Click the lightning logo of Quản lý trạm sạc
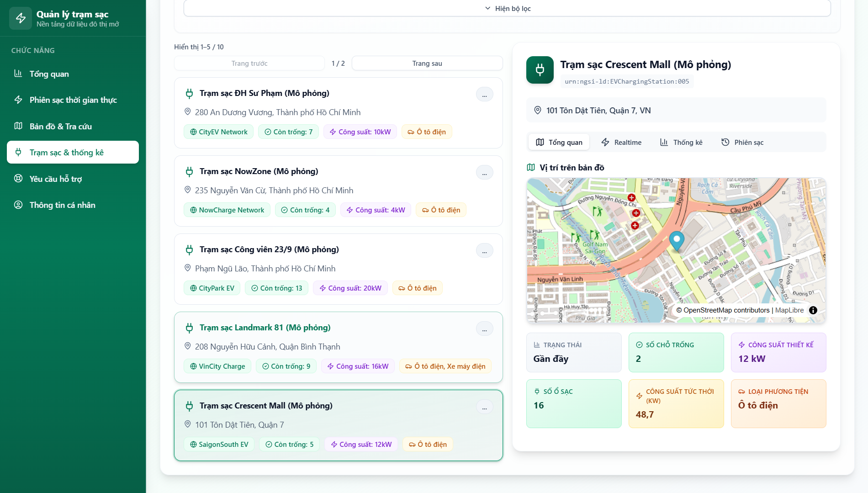This screenshot has width=868, height=493. [x=21, y=18]
